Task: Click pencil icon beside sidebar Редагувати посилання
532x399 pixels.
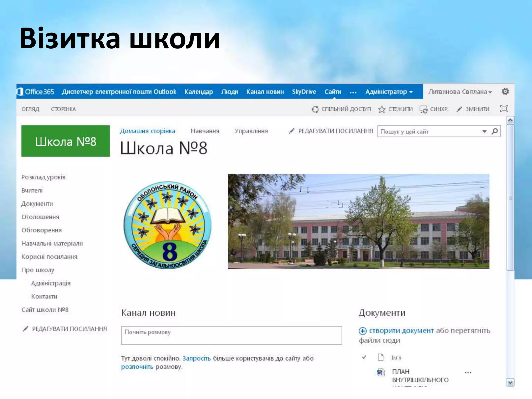Action: click(x=25, y=329)
